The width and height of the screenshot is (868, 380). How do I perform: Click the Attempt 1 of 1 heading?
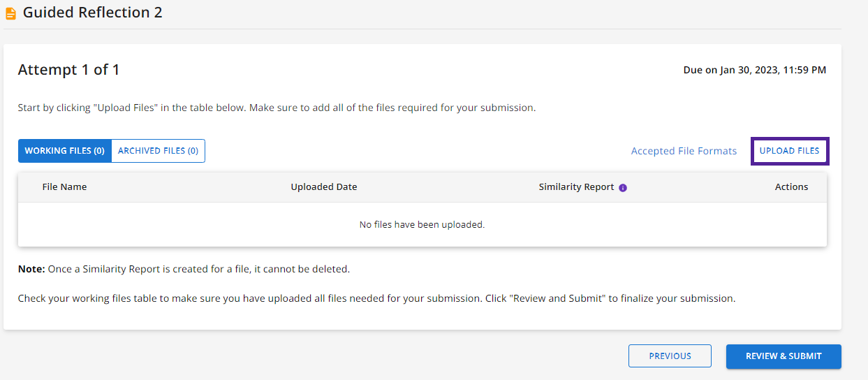coord(68,70)
